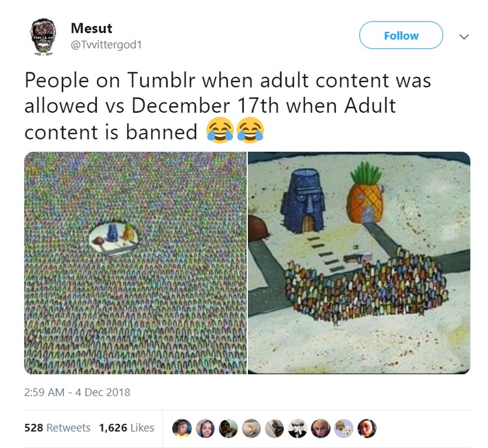Open the tweet timestamp 2:59 AM - 4 Dec 2018
This screenshot has width=488, height=448.
[77, 392]
